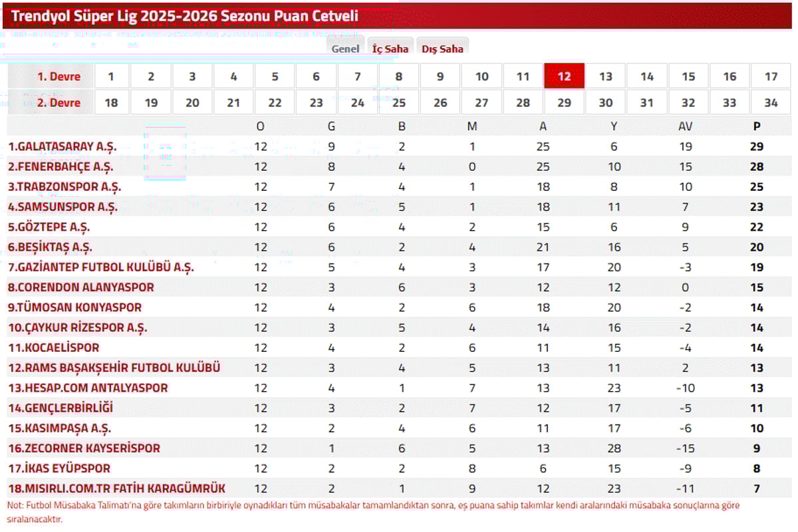Switch to the Genel tab
Viewport: 798px width, 532px height.
[345, 49]
